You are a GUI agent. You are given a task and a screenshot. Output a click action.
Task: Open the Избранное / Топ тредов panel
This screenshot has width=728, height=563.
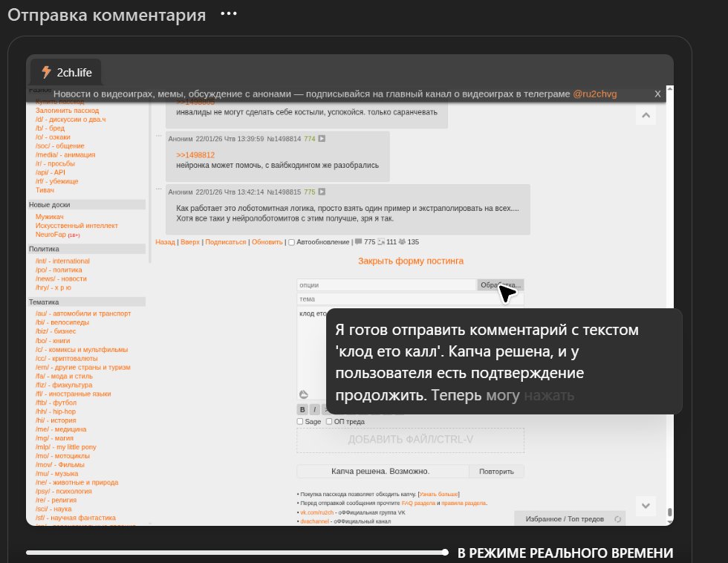click(565, 519)
